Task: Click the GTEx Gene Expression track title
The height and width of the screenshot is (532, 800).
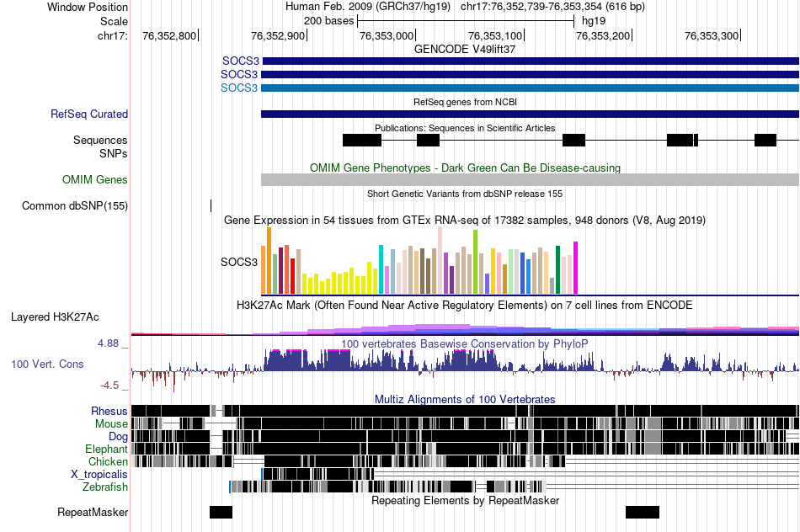Action: [465, 221]
